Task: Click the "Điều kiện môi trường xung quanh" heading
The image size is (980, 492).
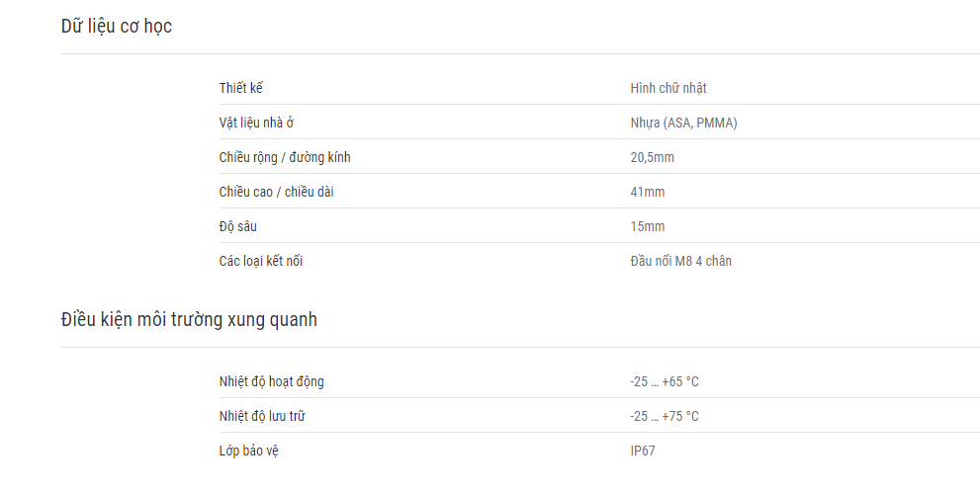Action: coord(189,320)
